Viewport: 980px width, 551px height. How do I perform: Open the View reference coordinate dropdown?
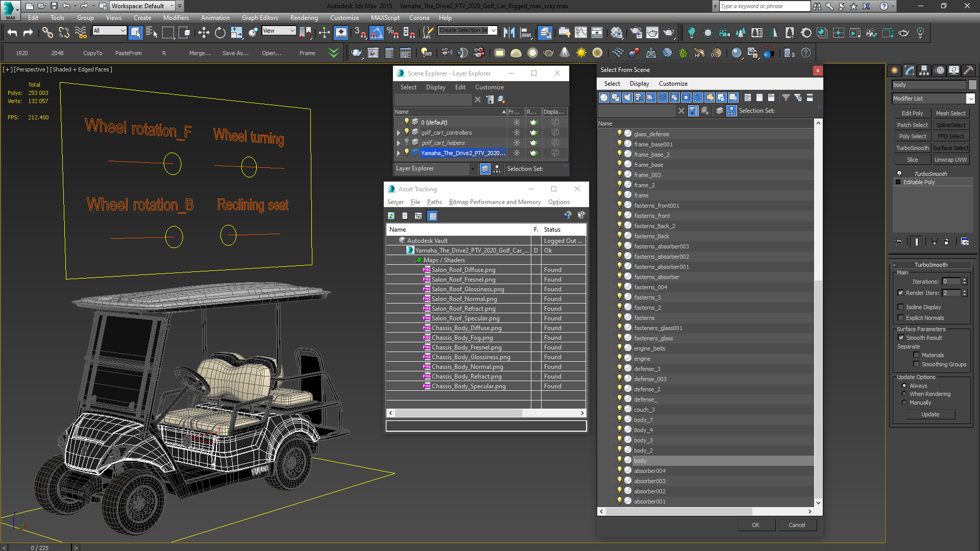279,31
